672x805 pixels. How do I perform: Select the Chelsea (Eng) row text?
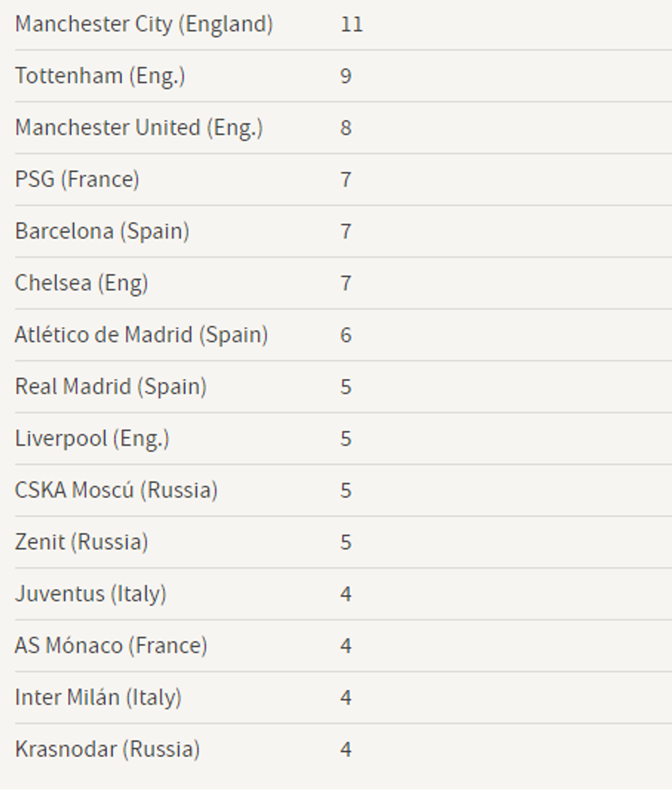82,283
